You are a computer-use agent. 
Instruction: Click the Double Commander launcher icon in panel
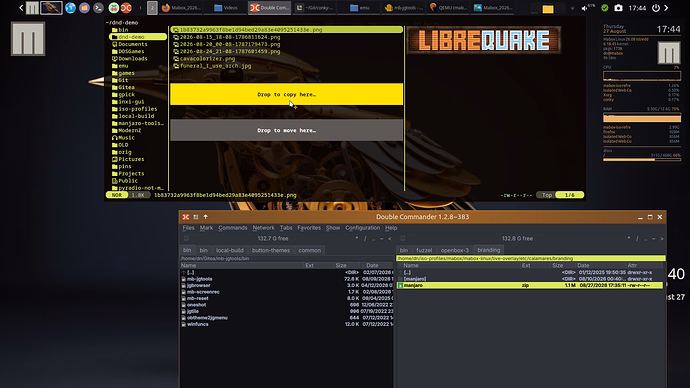[126, 8]
